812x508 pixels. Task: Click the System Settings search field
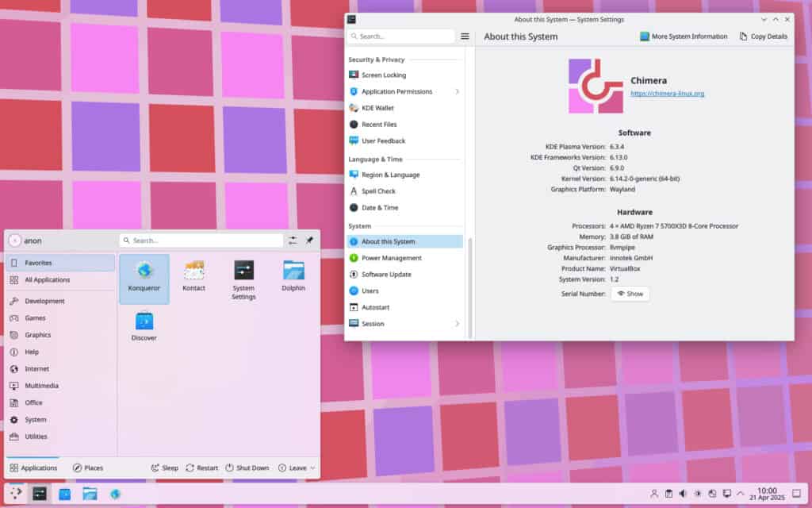pyautogui.click(x=400, y=37)
